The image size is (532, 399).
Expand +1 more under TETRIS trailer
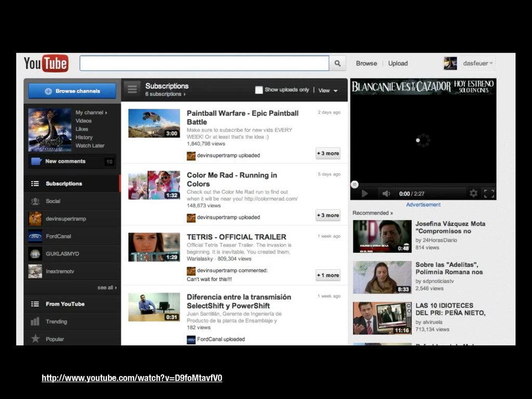[328, 275]
